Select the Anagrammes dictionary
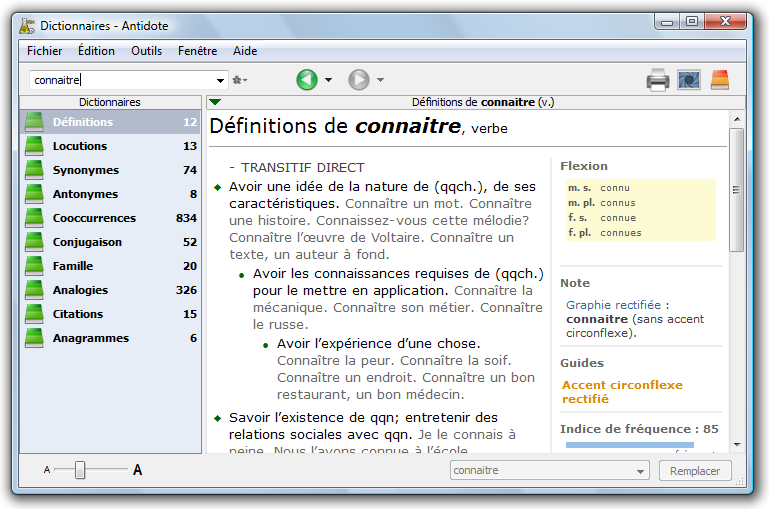 [110, 338]
